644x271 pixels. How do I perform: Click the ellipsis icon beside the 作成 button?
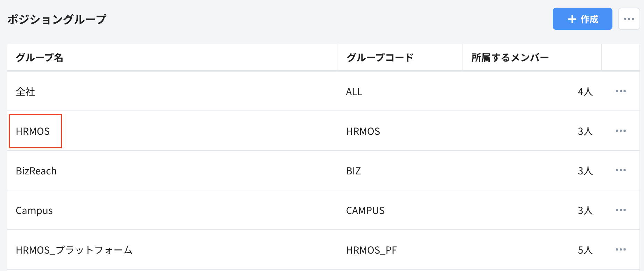pyautogui.click(x=629, y=19)
